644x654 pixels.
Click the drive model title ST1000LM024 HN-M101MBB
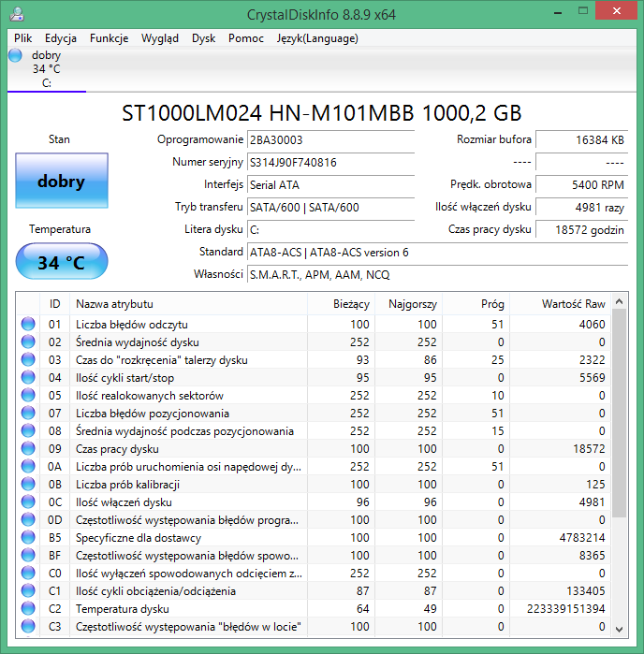[x=322, y=113]
